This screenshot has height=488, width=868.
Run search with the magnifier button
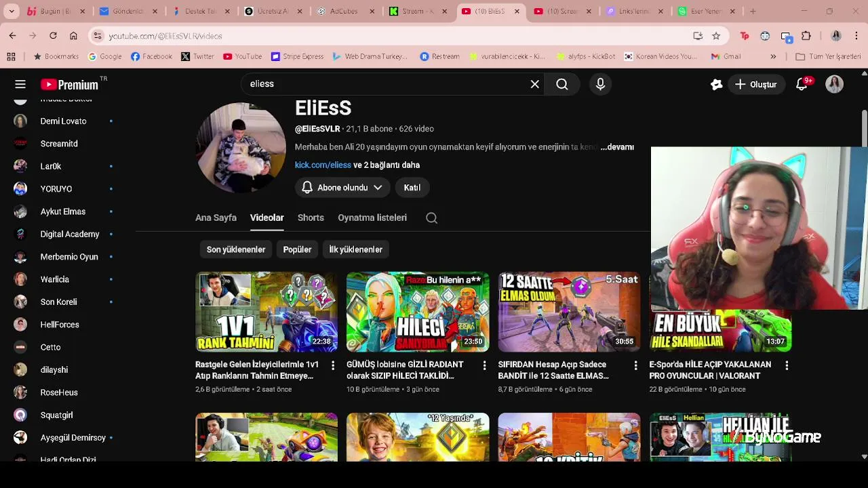[562, 84]
